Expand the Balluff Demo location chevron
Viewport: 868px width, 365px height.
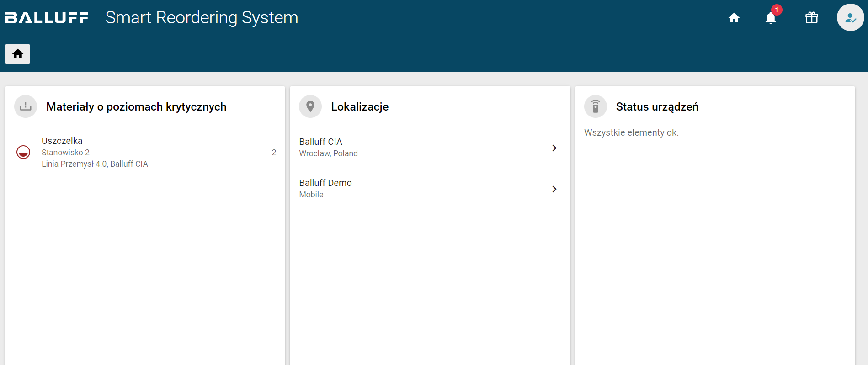point(554,189)
